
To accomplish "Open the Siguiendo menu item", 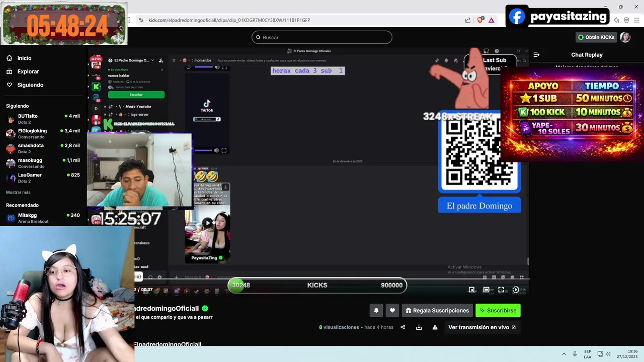I will (x=25, y=85).
